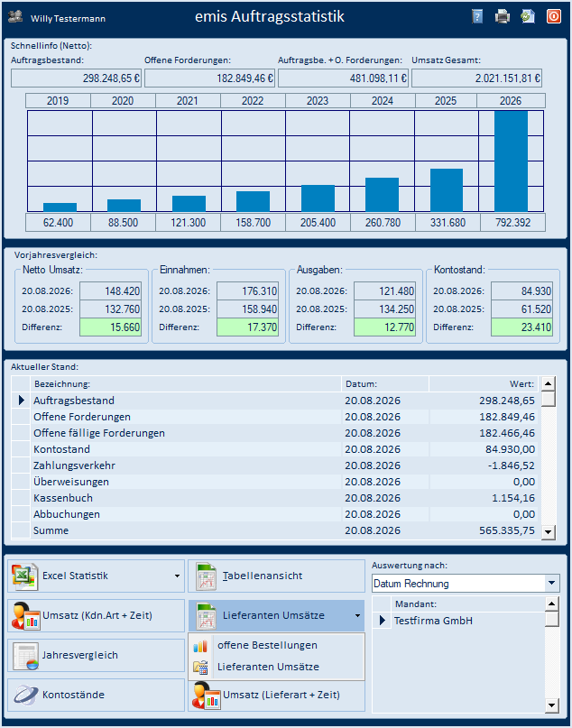The height and width of the screenshot is (728, 572).
Task: Click the 62.400 value under 2019
Action: [x=58, y=223]
